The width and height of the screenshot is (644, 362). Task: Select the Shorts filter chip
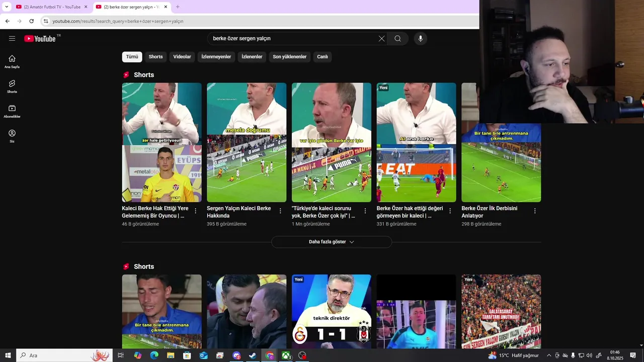[x=155, y=57]
